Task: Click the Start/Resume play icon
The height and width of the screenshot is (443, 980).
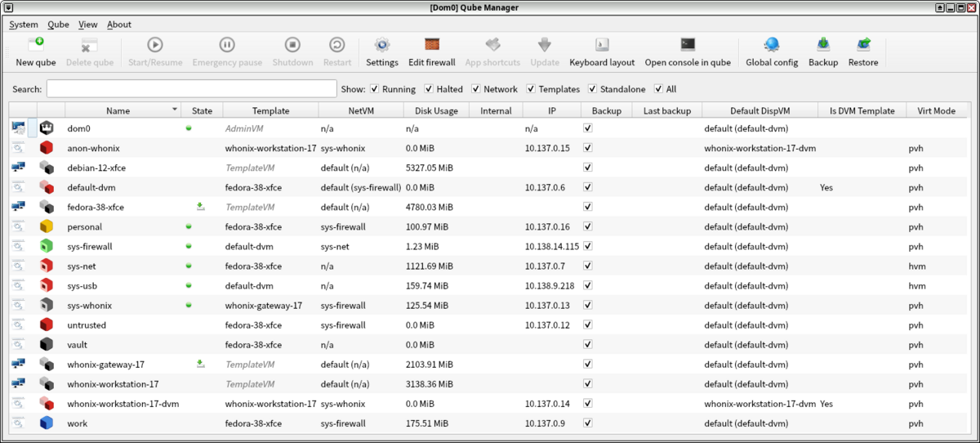Action: click(x=155, y=45)
